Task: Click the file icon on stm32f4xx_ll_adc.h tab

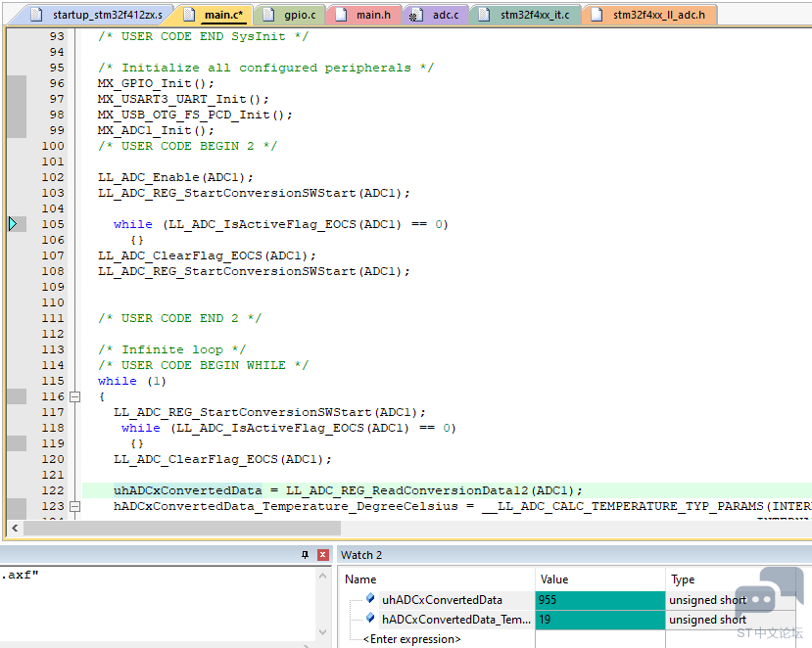Action: 597,15
